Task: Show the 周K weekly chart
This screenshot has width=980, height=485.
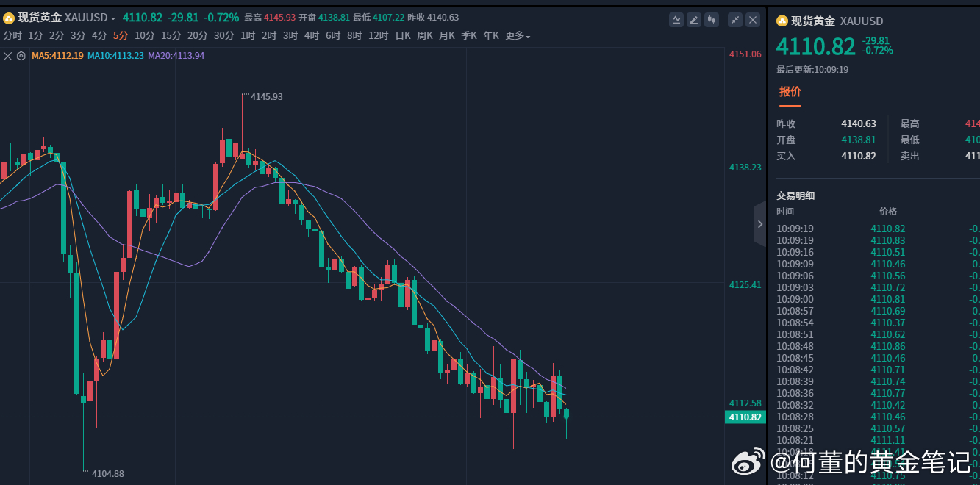Action: pyautogui.click(x=425, y=35)
